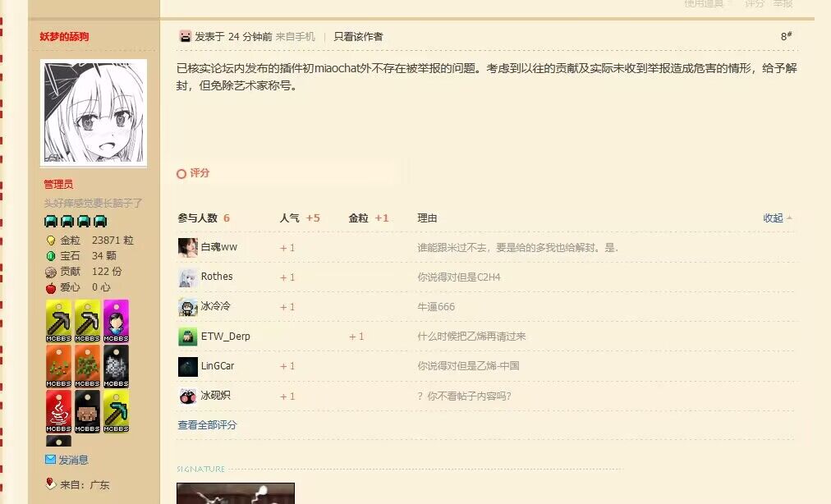831x504 pixels.
Task: Filter posts with 只看该作者
Action: point(358,37)
